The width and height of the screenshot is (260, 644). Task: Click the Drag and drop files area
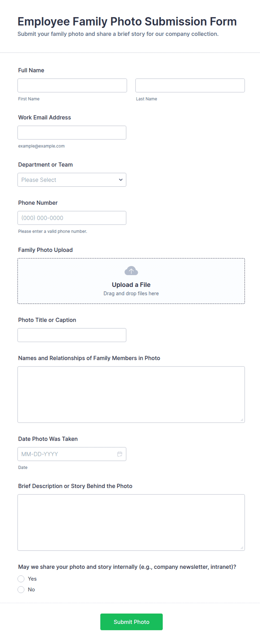point(131,281)
